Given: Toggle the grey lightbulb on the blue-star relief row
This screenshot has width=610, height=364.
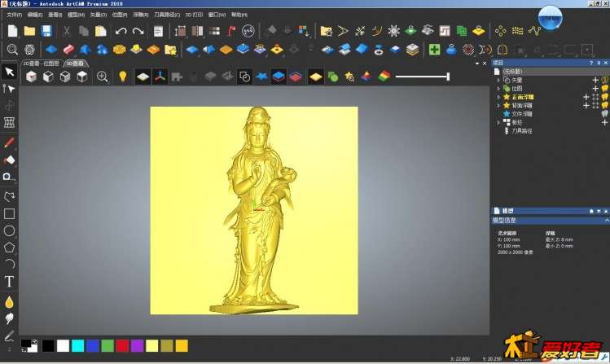Looking at the screenshot, I should [604, 114].
